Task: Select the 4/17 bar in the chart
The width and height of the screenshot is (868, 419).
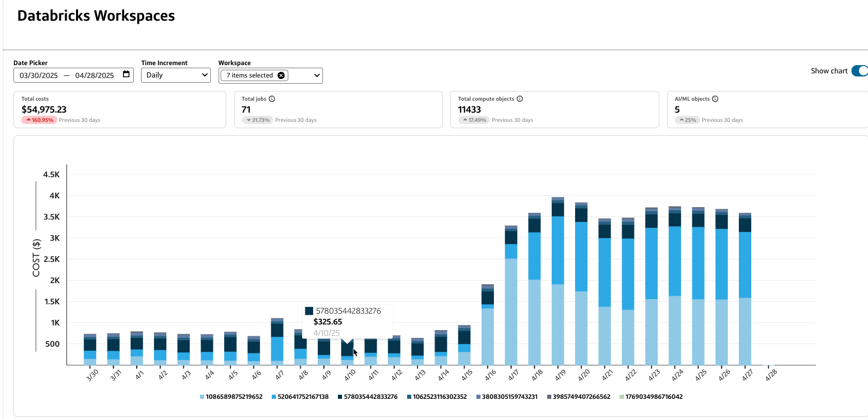Action: coord(511,296)
